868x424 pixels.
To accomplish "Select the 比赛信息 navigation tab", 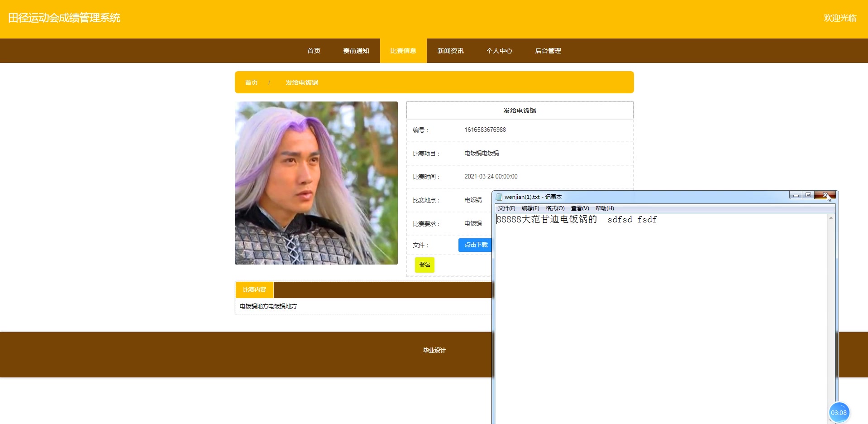I will (403, 51).
